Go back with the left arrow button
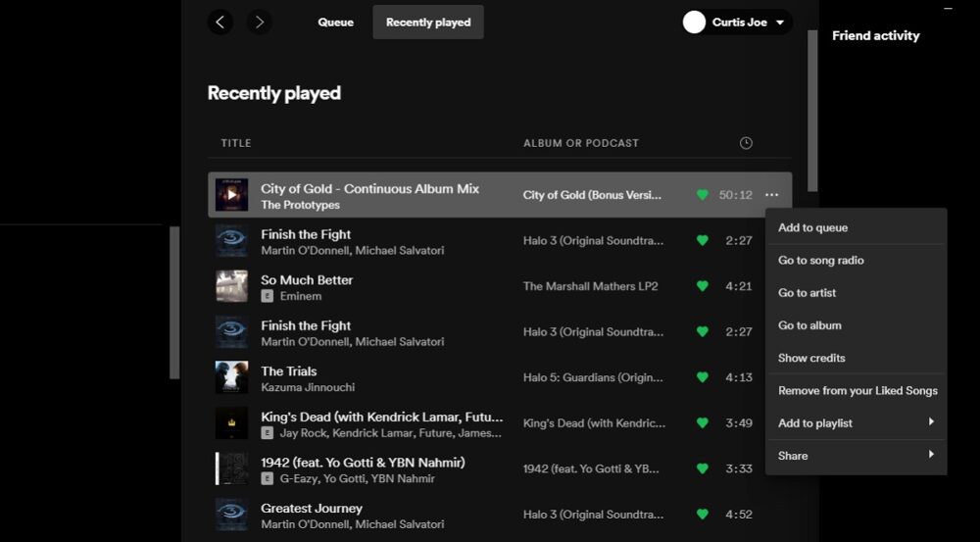This screenshot has width=980, height=542. 220,23
